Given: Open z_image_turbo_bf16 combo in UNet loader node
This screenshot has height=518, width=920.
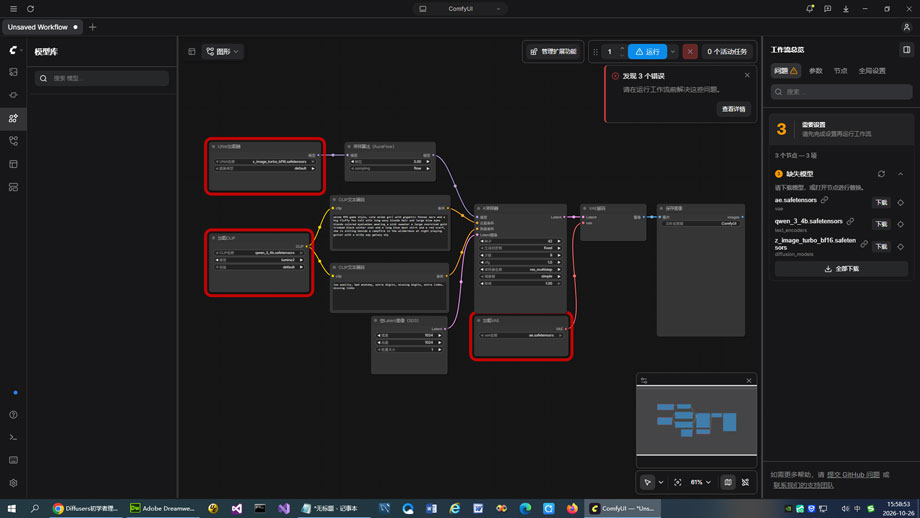Looking at the screenshot, I should coord(265,161).
